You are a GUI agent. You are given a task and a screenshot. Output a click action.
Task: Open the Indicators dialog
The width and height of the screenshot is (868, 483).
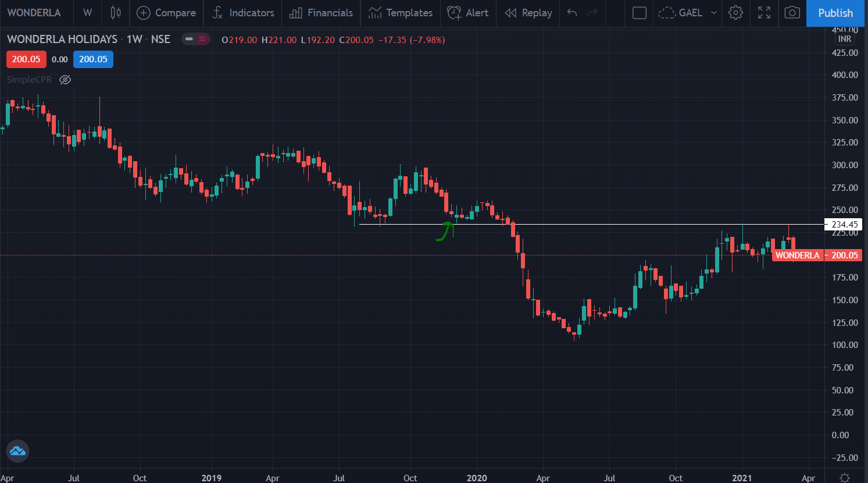[243, 13]
